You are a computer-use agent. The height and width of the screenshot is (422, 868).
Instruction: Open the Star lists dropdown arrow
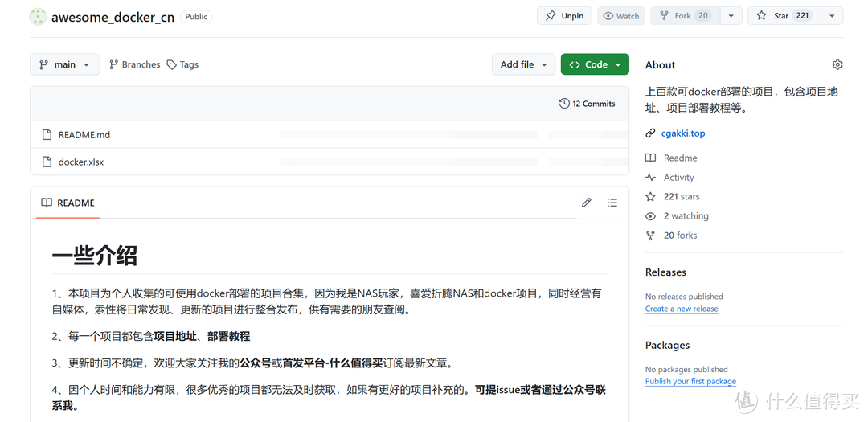pyautogui.click(x=832, y=16)
